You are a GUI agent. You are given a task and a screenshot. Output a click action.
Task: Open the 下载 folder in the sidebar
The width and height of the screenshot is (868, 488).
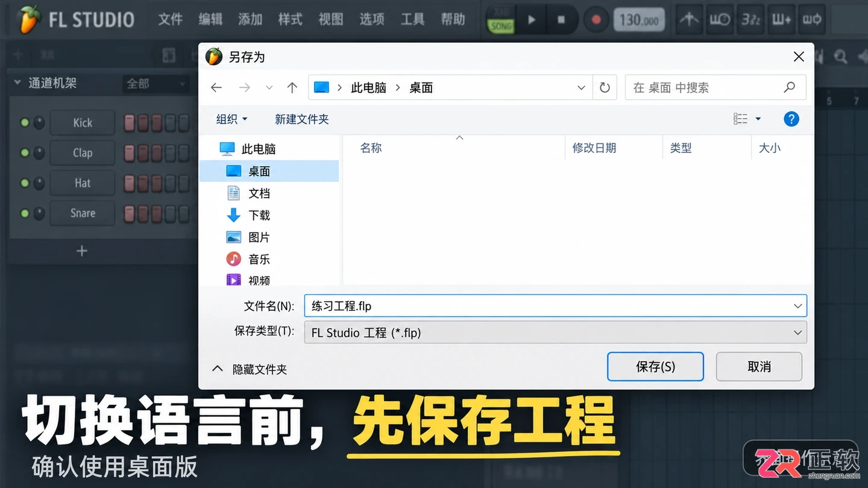pyautogui.click(x=248, y=215)
